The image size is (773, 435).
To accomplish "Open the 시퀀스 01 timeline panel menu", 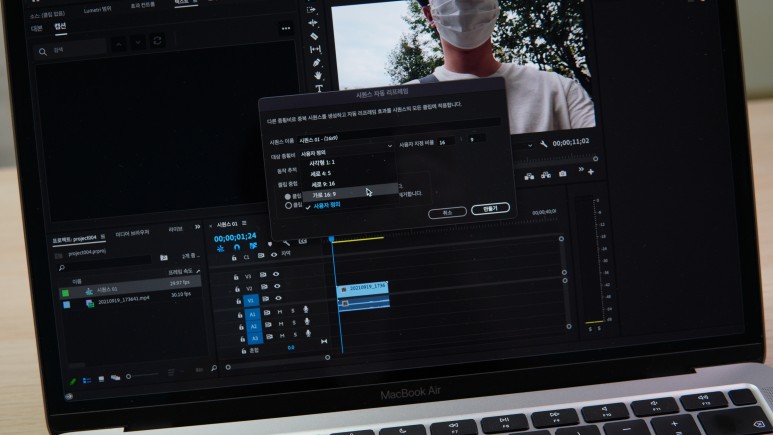I will pos(244,223).
